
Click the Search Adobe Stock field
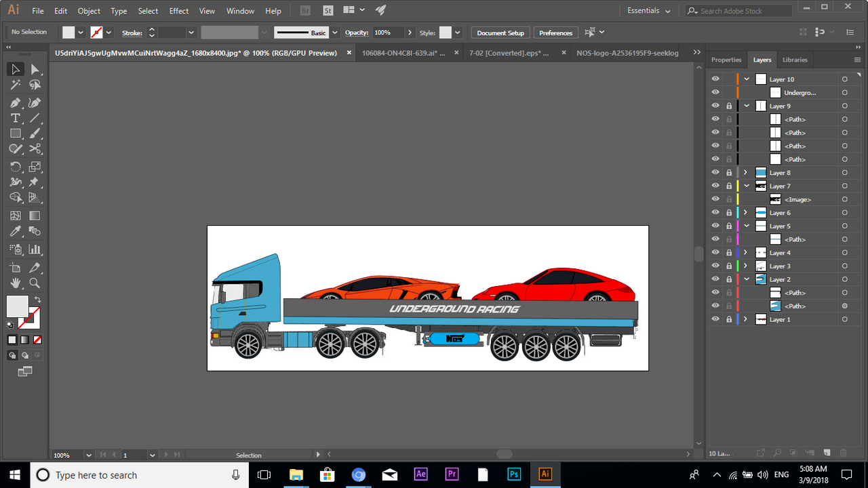pyautogui.click(x=738, y=11)
